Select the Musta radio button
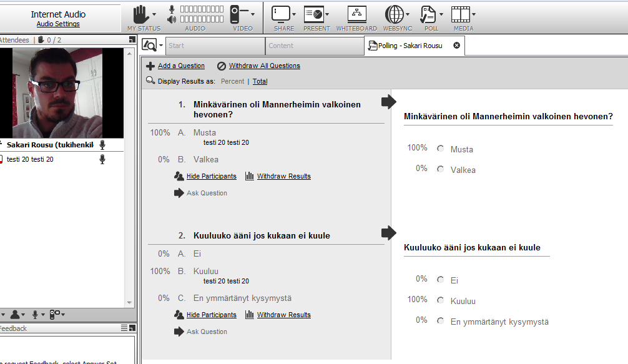The width and height of the screenshot is (628, 364). pyautogui.click(x=441, y=149)
